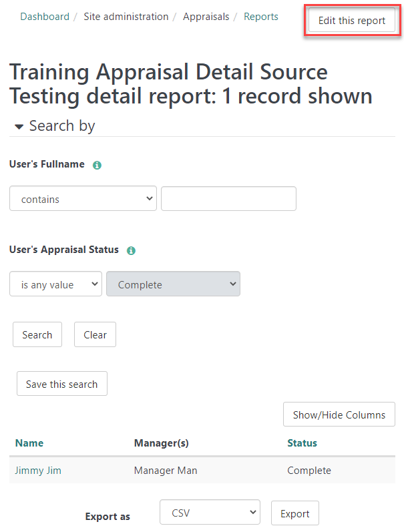Open Show/Hide Columns
The width and height of the screenshot is (404, 532).
(x=339, y=415)
